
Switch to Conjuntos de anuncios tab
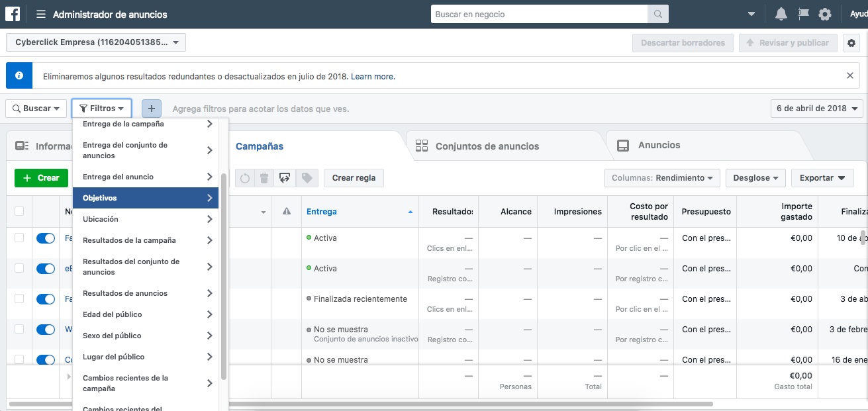point(487,146)
